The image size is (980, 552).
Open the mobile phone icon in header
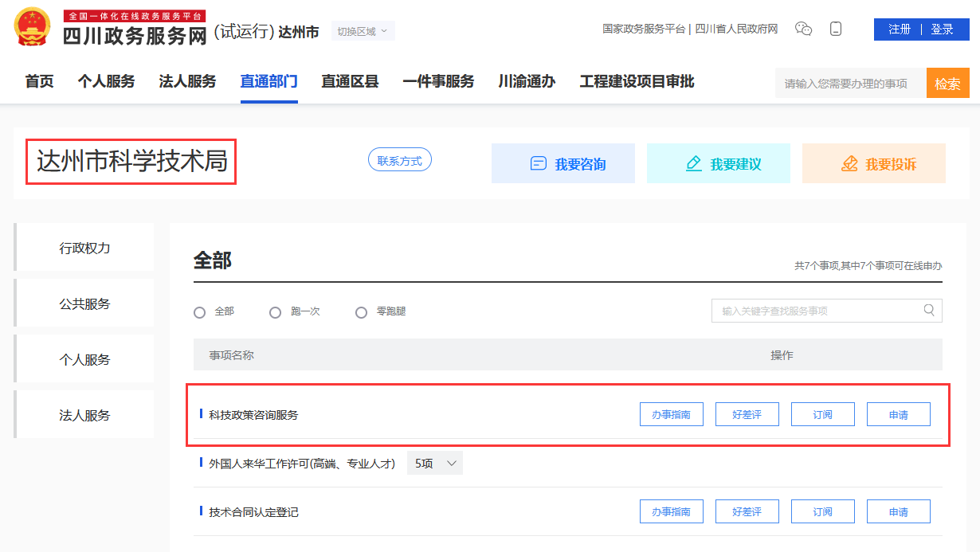[836, 29]
